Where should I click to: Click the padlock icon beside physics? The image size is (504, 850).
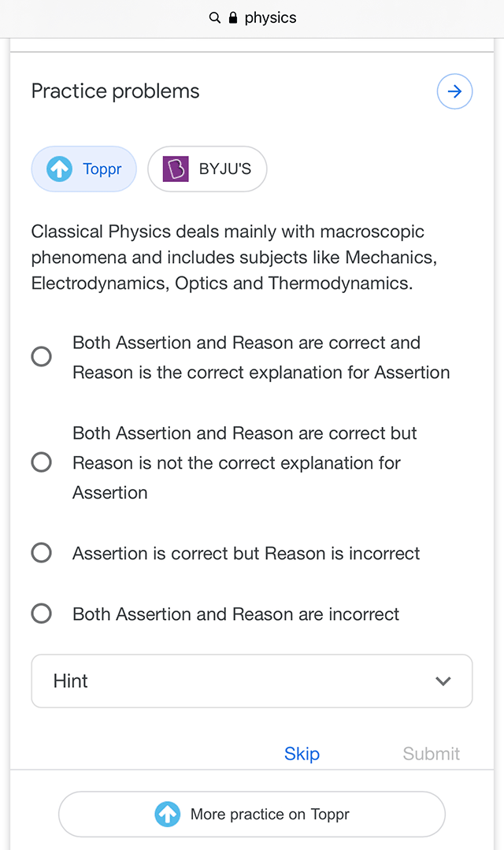tap(233, 18)
